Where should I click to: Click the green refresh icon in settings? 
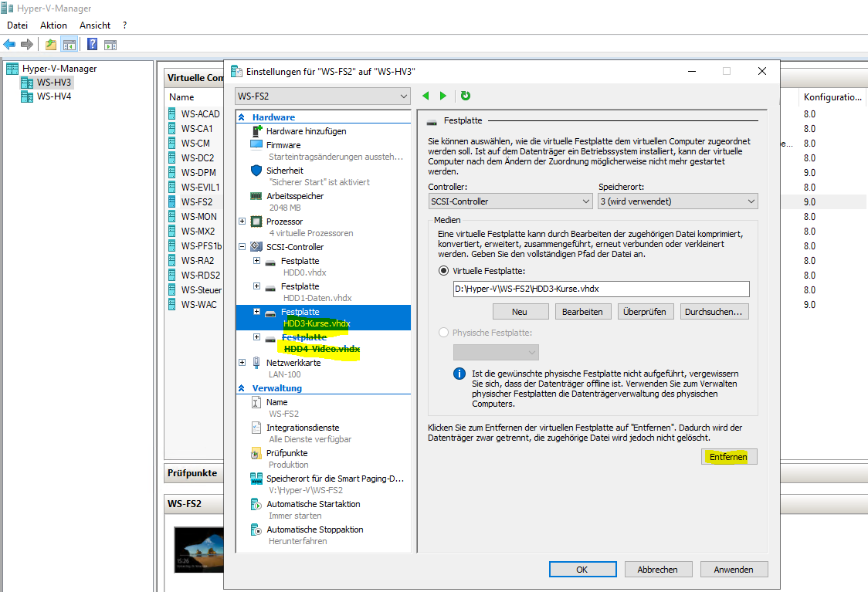pyautogui.click(x=466, y=96)
